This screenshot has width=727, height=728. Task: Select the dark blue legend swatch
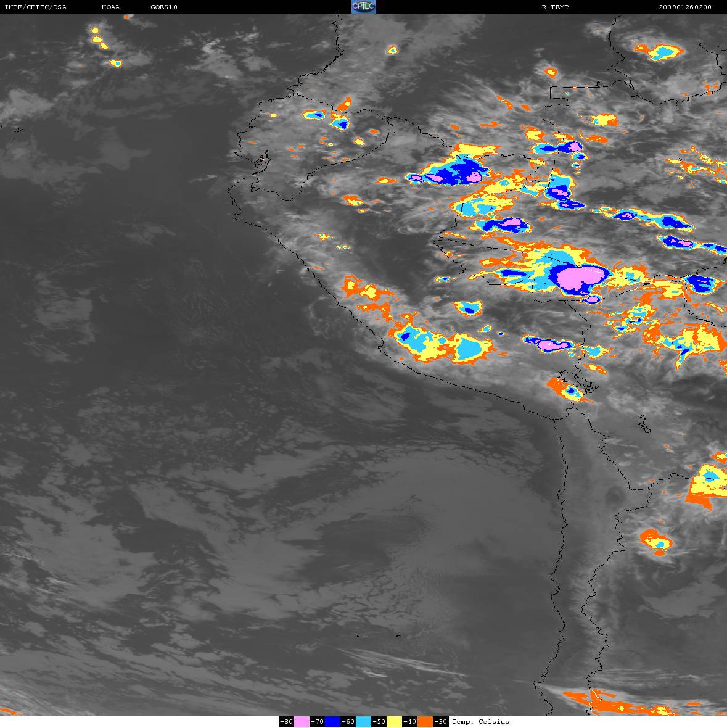click(x=332, y=721)
